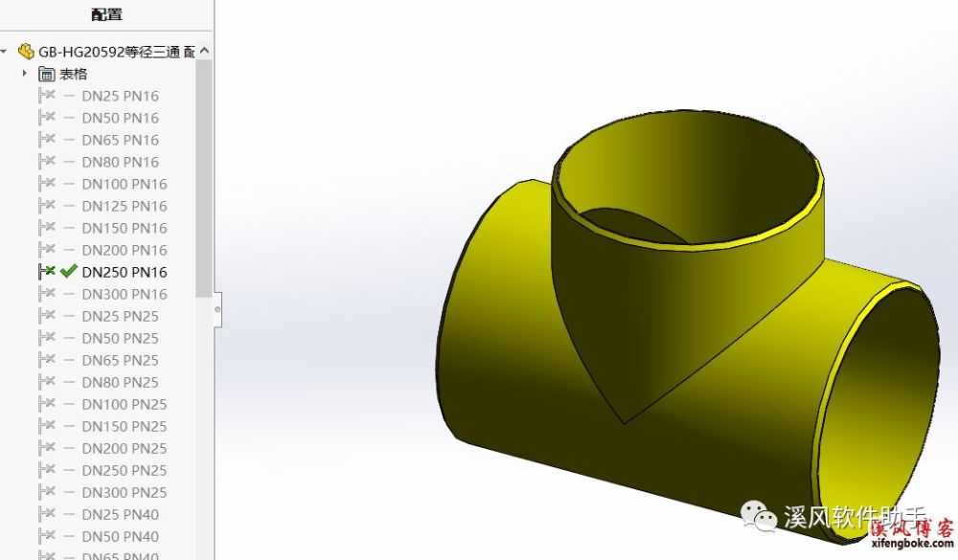Select configuration DN25 PN25

[120, 316]
